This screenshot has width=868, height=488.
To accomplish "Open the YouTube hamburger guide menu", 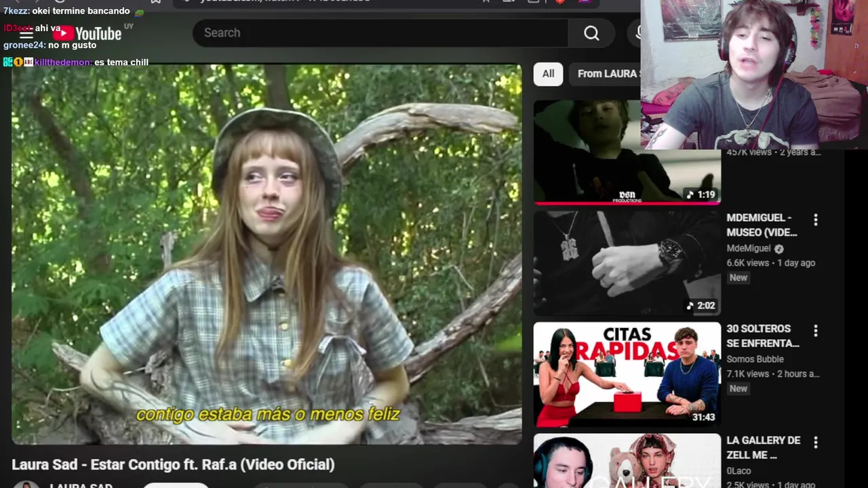I will coord(26,33).
